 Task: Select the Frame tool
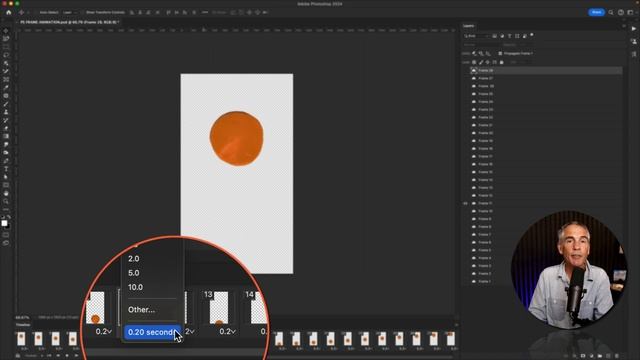(6, 80)
